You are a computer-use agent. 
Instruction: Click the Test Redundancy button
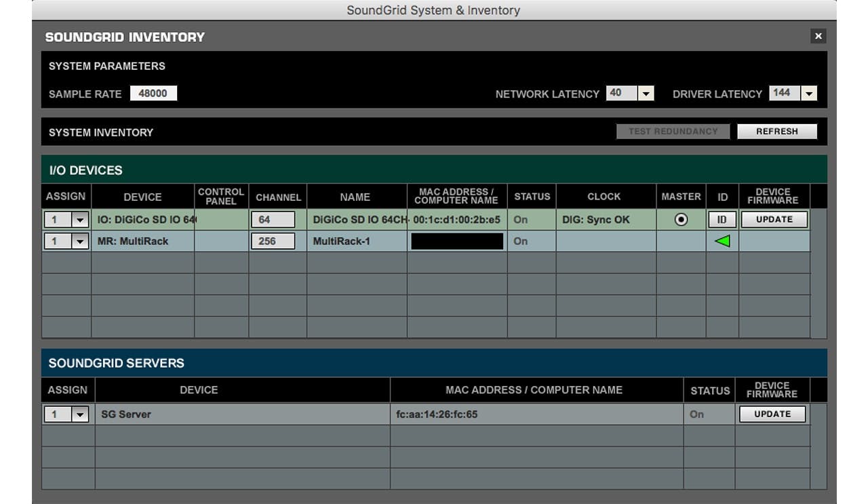pos(672,132)
